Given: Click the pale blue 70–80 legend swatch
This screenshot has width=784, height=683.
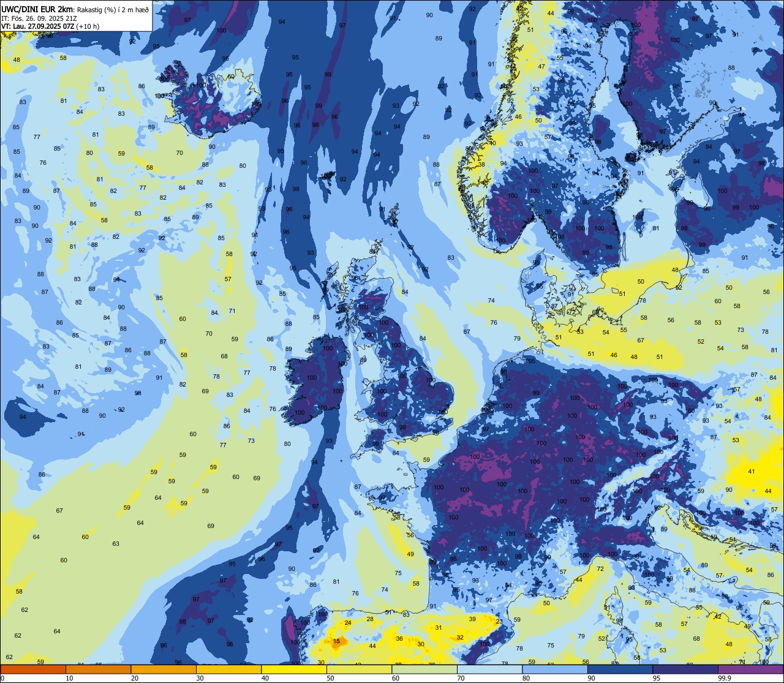Looking at the screenshot, I should [x=489, y=669].
